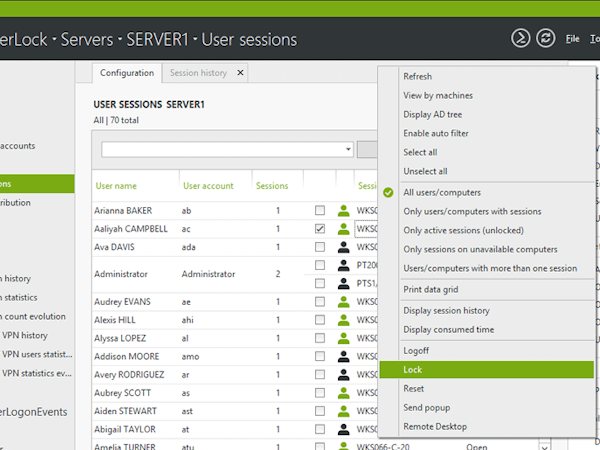Click Audrey EVANS's green user session icon
Viewport: 600px width, 450px height.
[x=343, y=302]
